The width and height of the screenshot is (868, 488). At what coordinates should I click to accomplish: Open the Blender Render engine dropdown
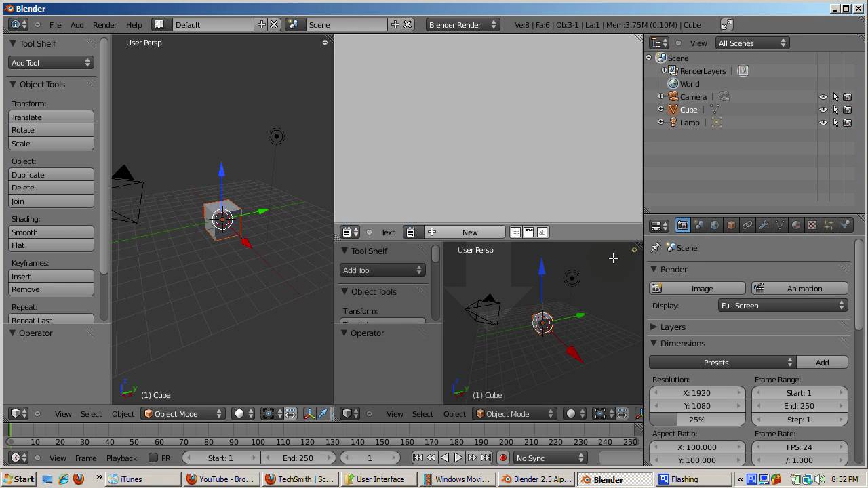click(x=463, y=24)
